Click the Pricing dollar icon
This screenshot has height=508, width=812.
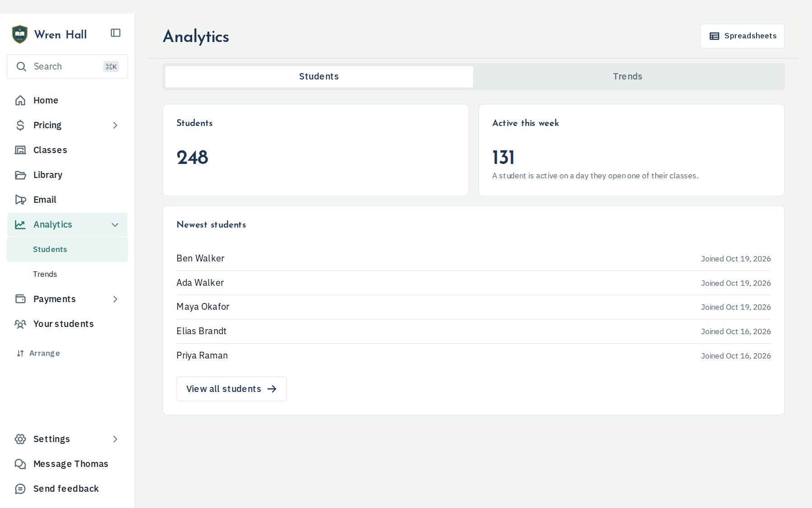(20, 125)
